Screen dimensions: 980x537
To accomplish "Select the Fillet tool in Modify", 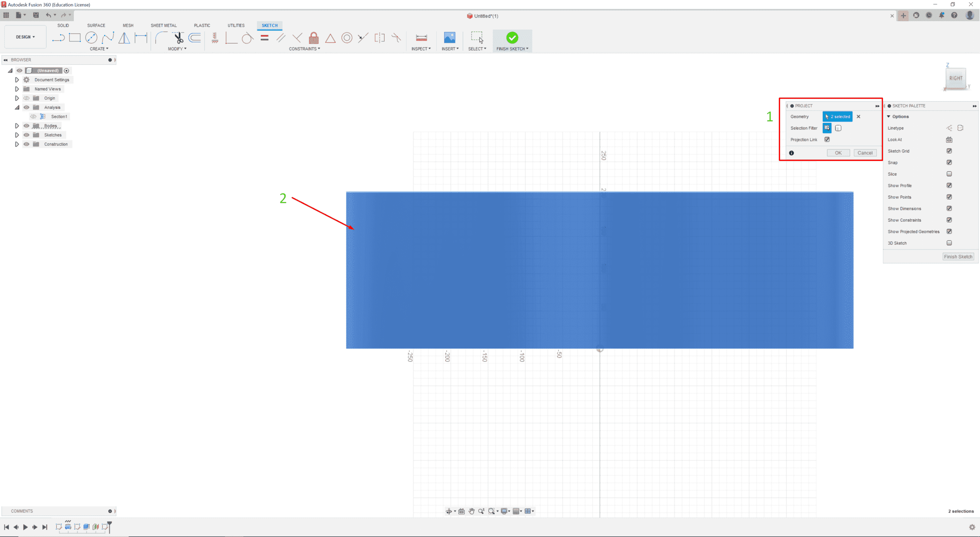I will coord(161,38).
